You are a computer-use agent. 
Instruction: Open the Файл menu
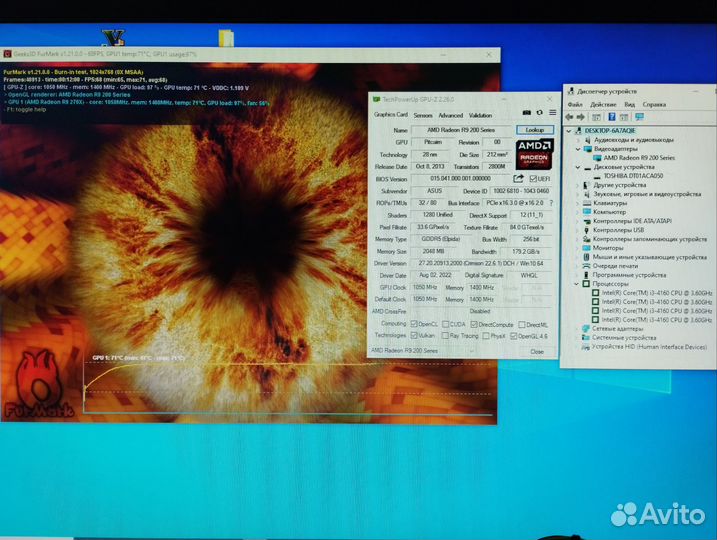coord(575,105)
